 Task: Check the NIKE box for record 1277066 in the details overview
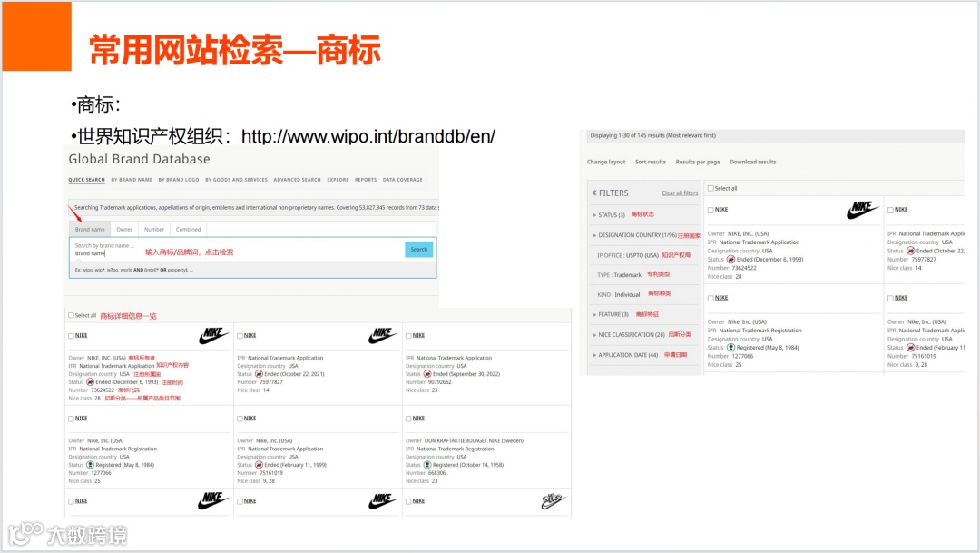pos(72,419)
